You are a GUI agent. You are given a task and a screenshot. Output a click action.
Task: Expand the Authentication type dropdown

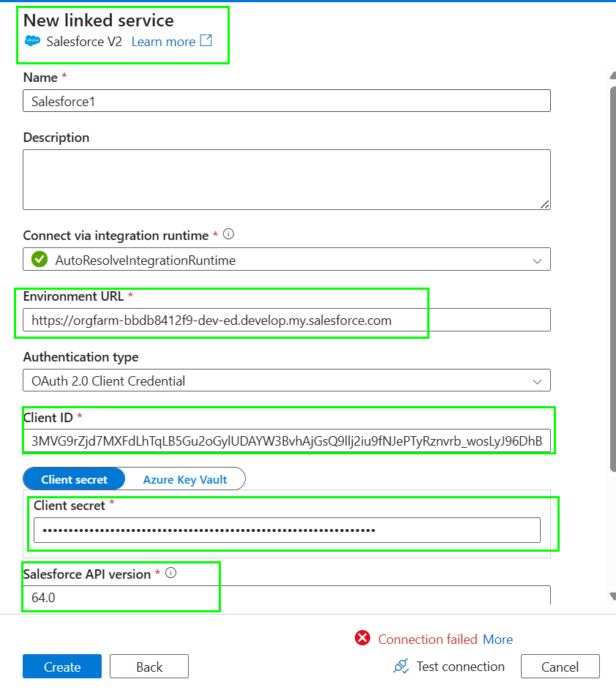[x=287, y=380]
